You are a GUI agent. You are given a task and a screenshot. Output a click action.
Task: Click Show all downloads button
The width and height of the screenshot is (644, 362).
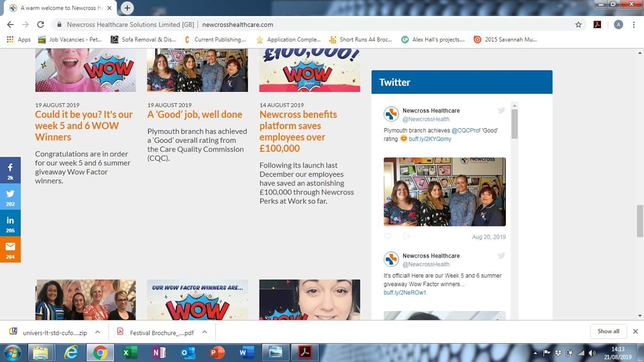608,331
